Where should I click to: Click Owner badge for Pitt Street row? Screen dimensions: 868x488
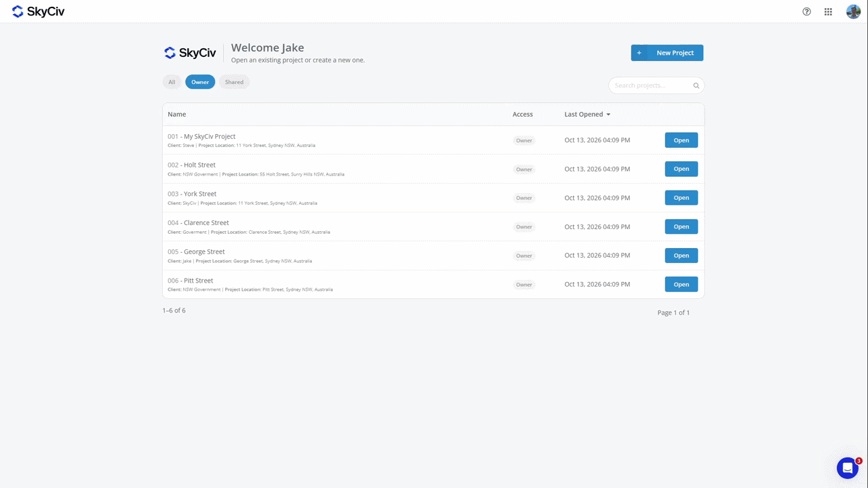(x=524, y=285)
